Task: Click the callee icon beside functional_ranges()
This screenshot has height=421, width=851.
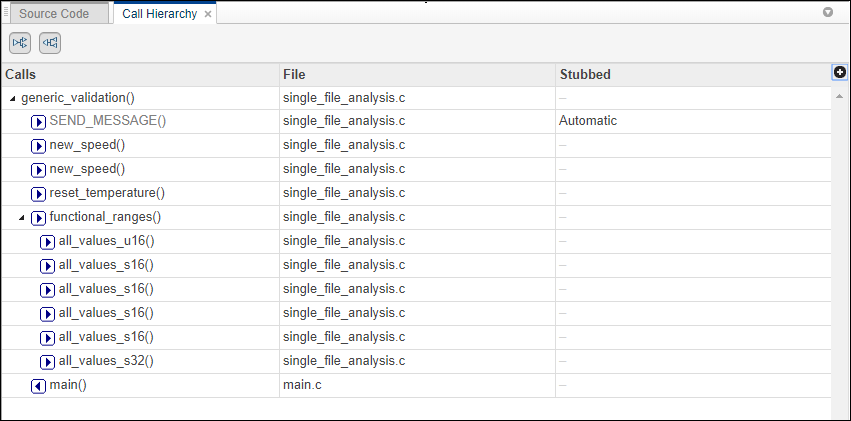Action: click(39, 217)
